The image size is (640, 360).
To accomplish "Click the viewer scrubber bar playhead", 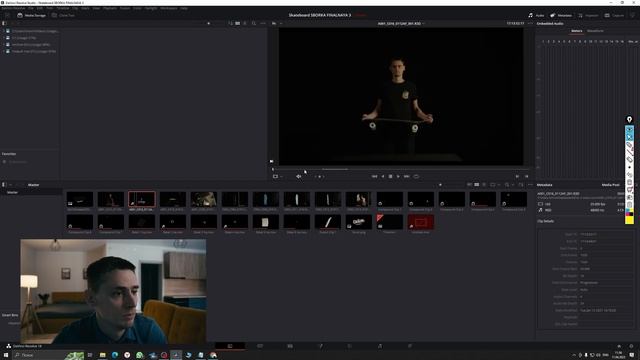I will [x=273, y=169].
